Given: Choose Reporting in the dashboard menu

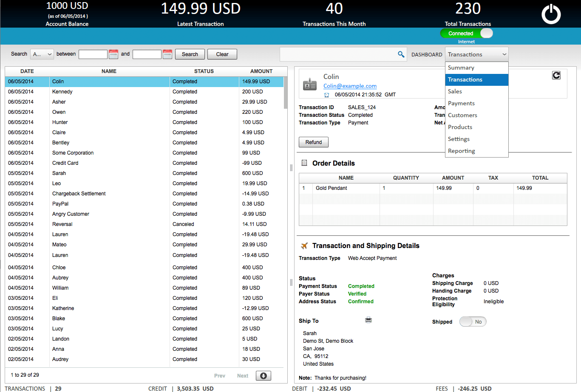Looking at the screenshot, I should point(461,151).
